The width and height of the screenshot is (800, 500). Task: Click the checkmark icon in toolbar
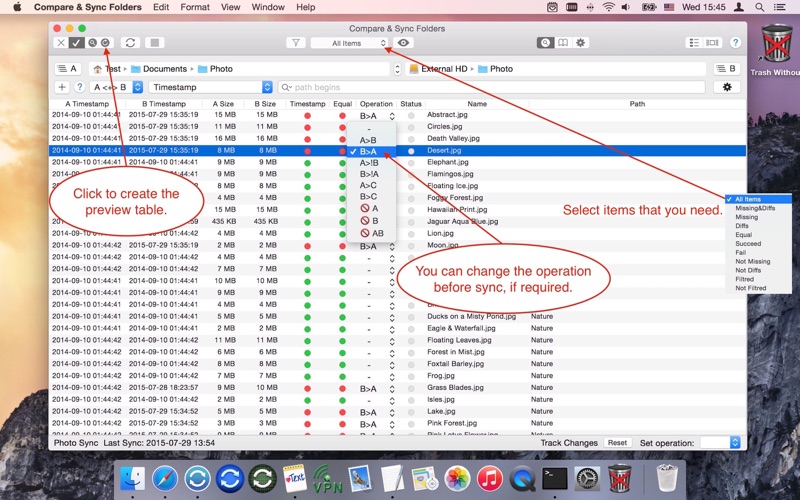tap(77, 43)
